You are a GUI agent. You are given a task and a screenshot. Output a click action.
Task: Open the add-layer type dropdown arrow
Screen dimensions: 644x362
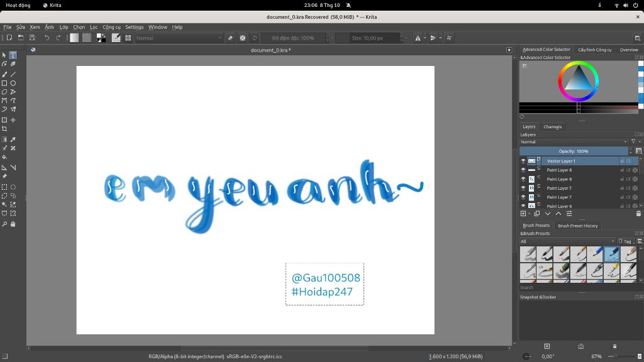(x=529, y=214)
